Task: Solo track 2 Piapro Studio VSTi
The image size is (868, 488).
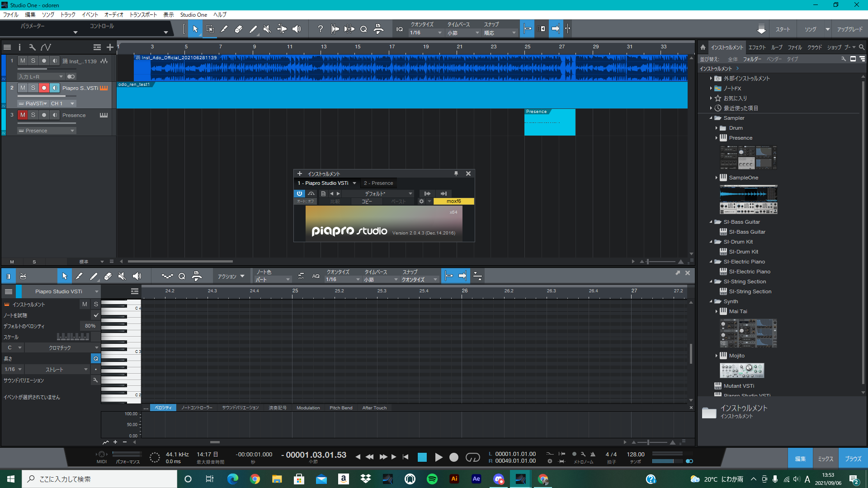Action: [33, 88]
